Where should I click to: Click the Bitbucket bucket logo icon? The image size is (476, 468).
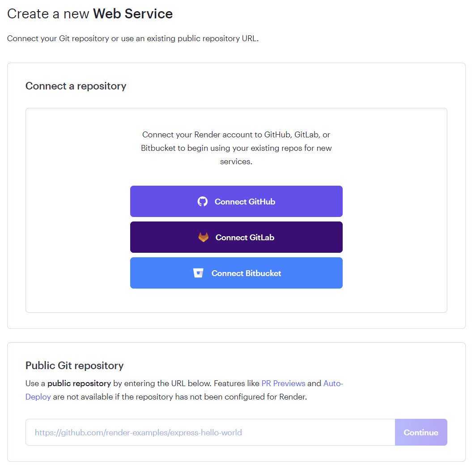coord(198,273)
